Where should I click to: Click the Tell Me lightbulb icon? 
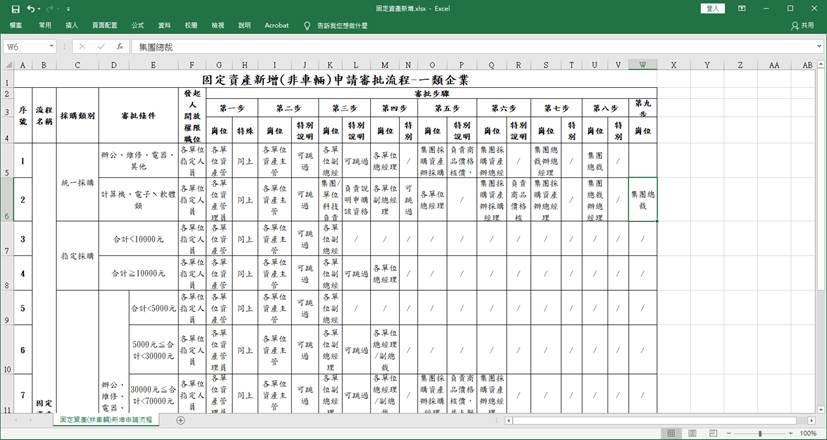(307, 25)
